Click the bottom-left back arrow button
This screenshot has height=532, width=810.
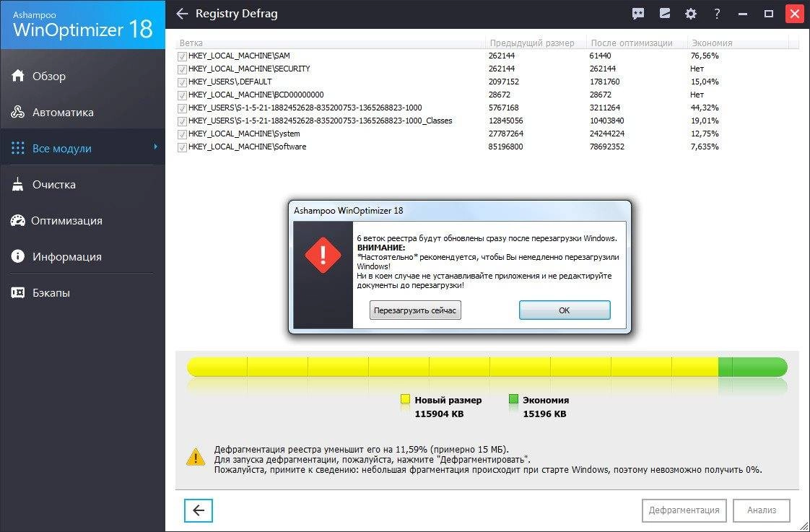(x=199, y=510)
